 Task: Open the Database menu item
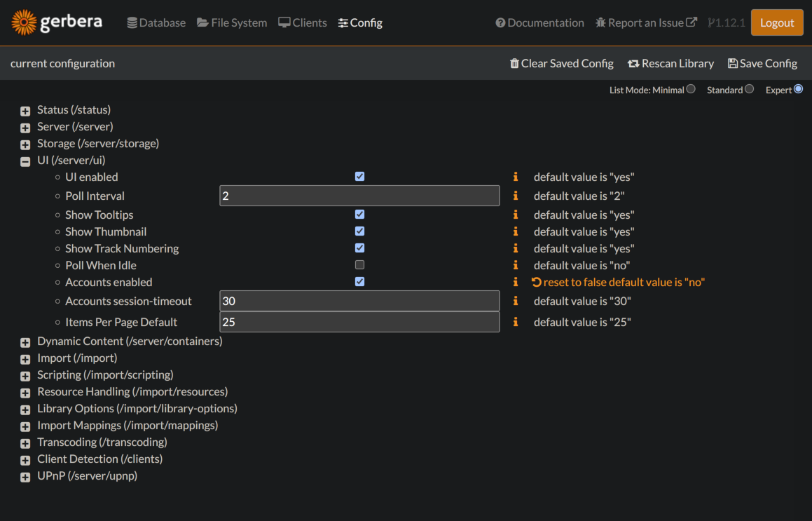[156, 23]
